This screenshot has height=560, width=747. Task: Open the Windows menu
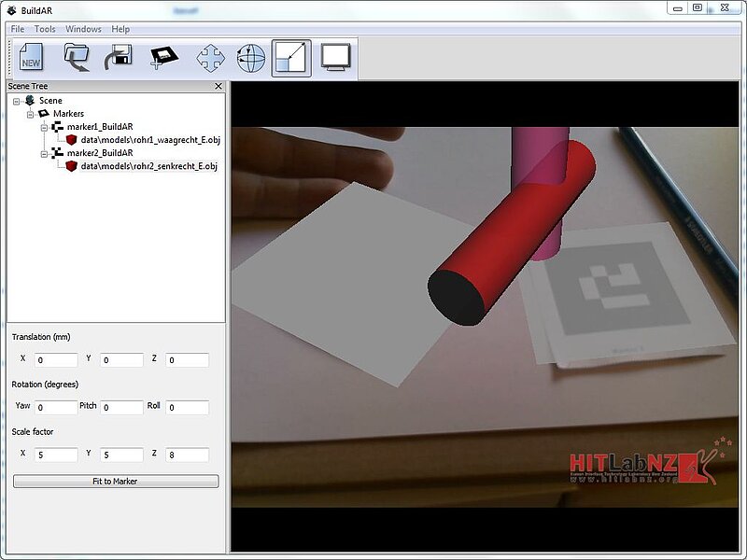pos(83,29)
